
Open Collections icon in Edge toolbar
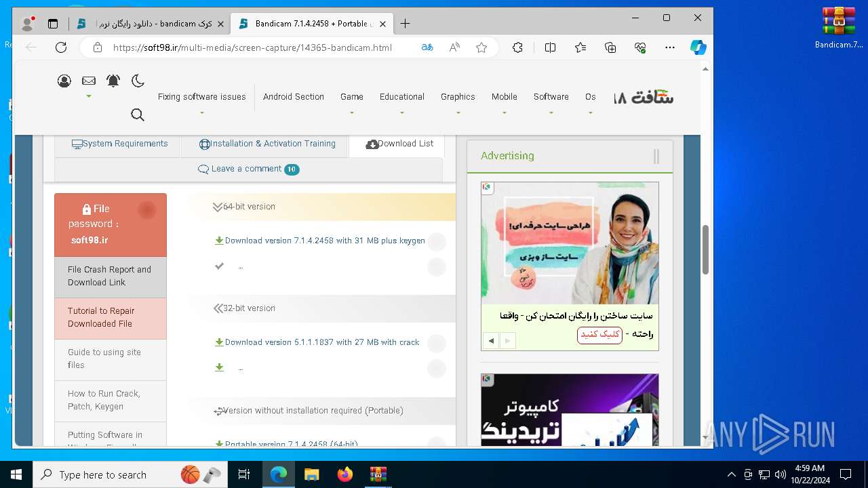point(610,47)
